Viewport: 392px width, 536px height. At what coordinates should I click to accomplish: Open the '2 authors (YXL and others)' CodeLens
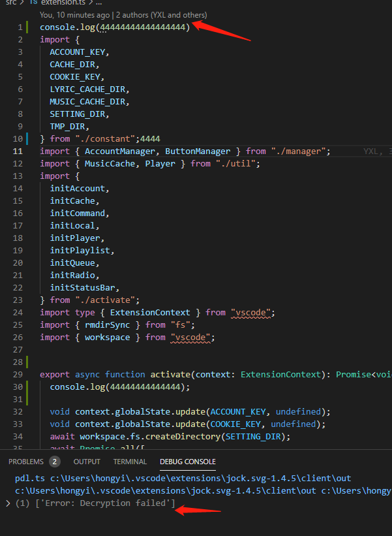[x=162, y=15]
